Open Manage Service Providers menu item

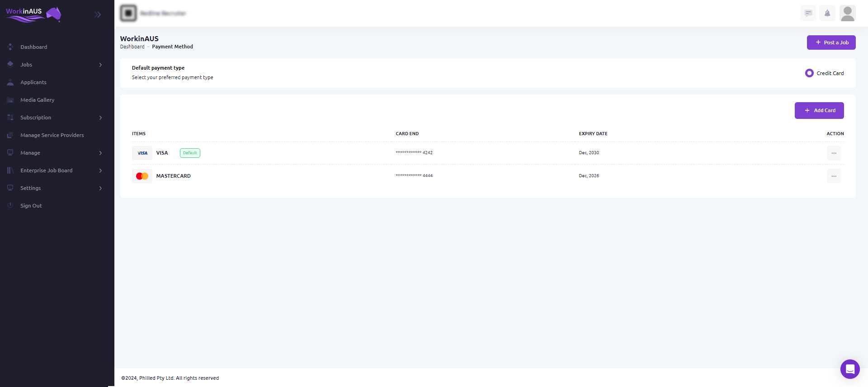click(52, 135)
